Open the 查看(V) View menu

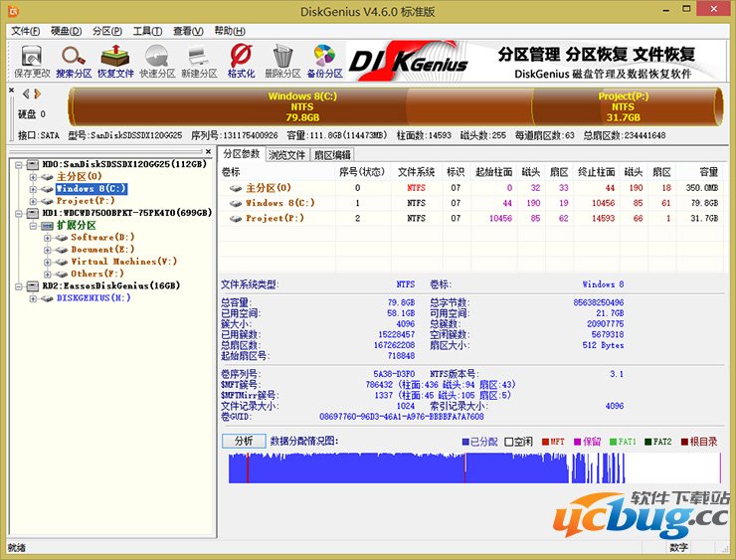(x=188, y=31)
